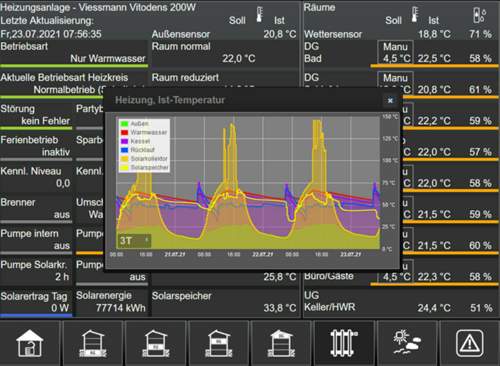Close the Heizung, Ist-Temperatur chart popup
This screenshot has height=366, width=500.
(x=390, y=100)
